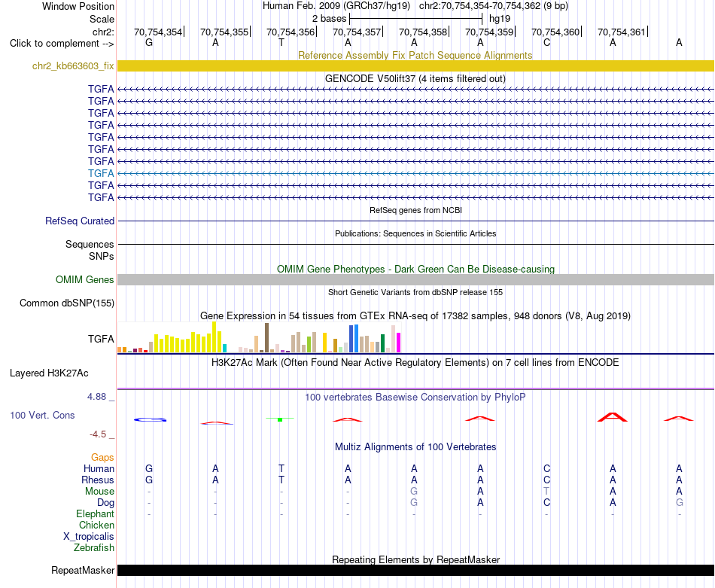Click the tall brown GTEx expression bar

pos(266,337)
